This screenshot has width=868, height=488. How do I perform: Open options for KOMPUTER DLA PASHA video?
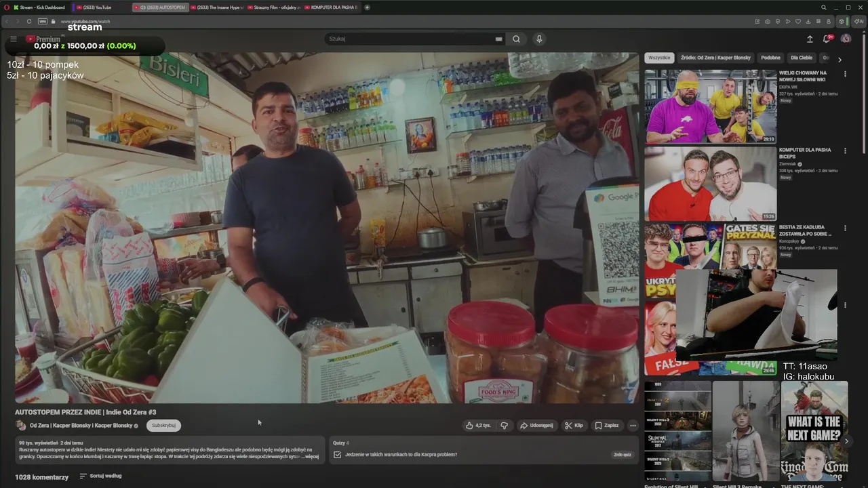pyautogui.click(x=845, y=150)
